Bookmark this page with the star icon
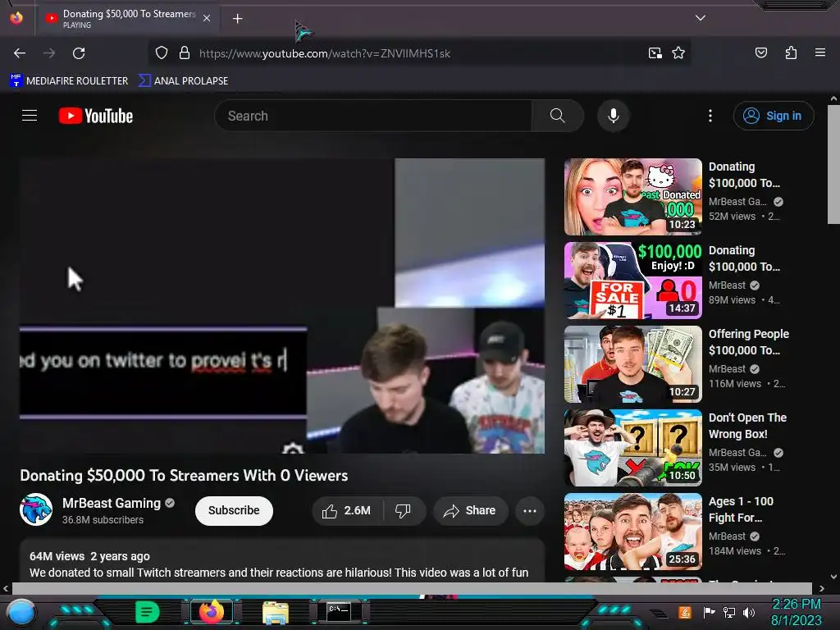The height and width of the screenshot is (630, 840). [x=678, y=52]
